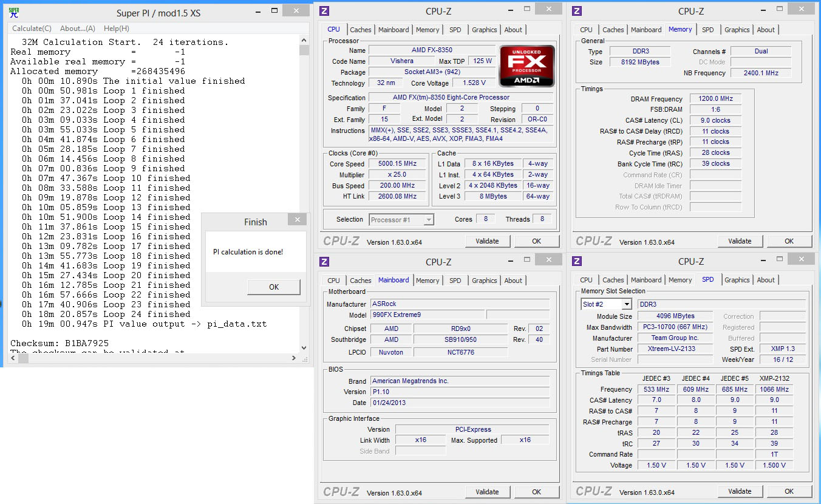
Task: Click the CPU-Z logo icon in the Memory window
Action: [577, 11]
